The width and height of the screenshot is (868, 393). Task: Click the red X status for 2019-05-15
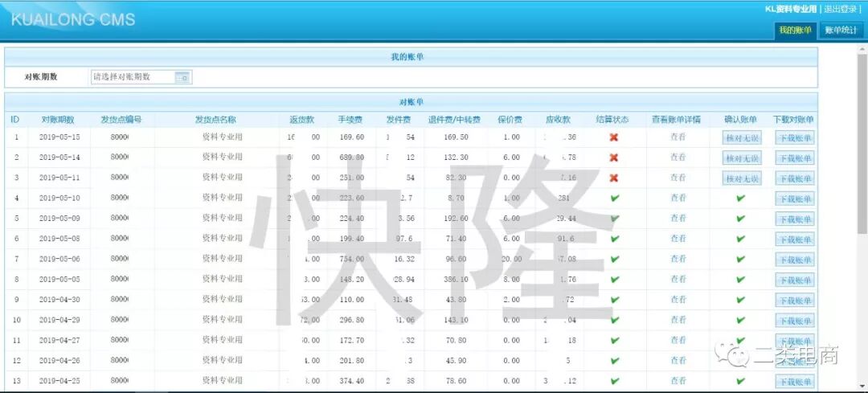[613, 137]
